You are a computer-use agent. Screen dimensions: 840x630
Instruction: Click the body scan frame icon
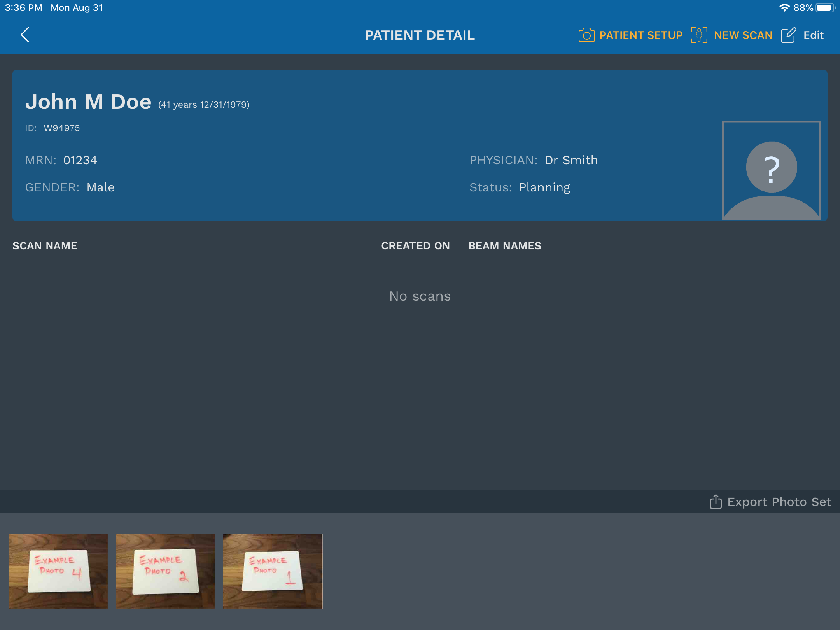pyautogui.click(x=699, y=35)
